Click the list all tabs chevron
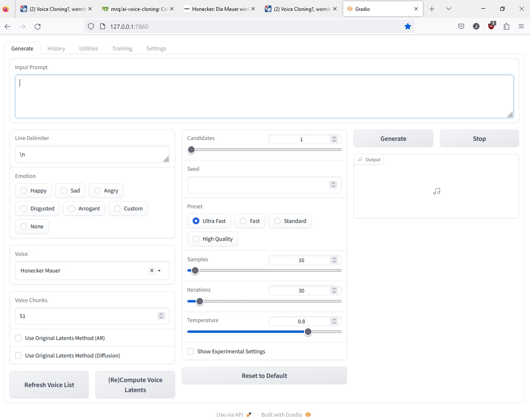This screenshot has width=530, height=420. [449, 9]
